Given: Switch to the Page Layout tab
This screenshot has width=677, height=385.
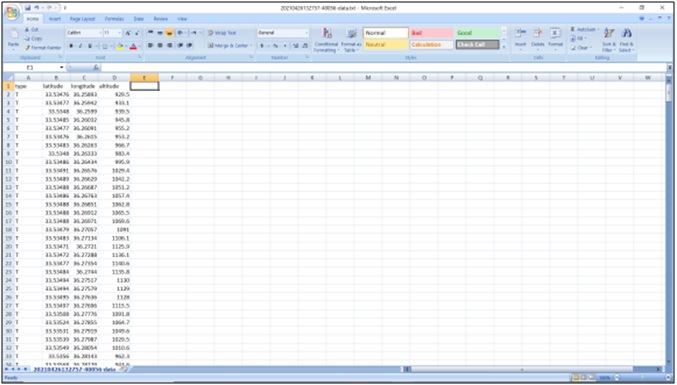Looking at the screenshot, I should [x=82, y=19].
